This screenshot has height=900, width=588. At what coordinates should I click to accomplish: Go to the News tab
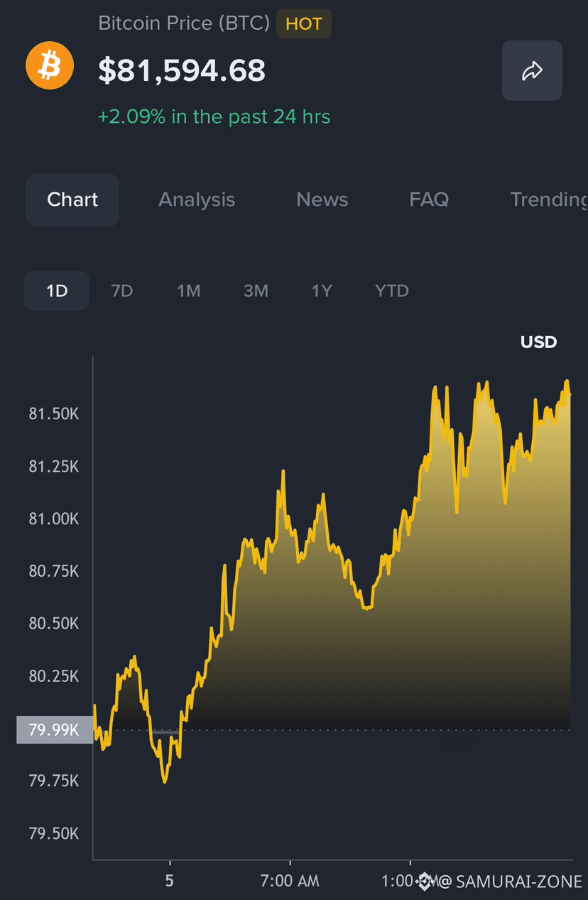pyautogui.click(x=322, y=200)
